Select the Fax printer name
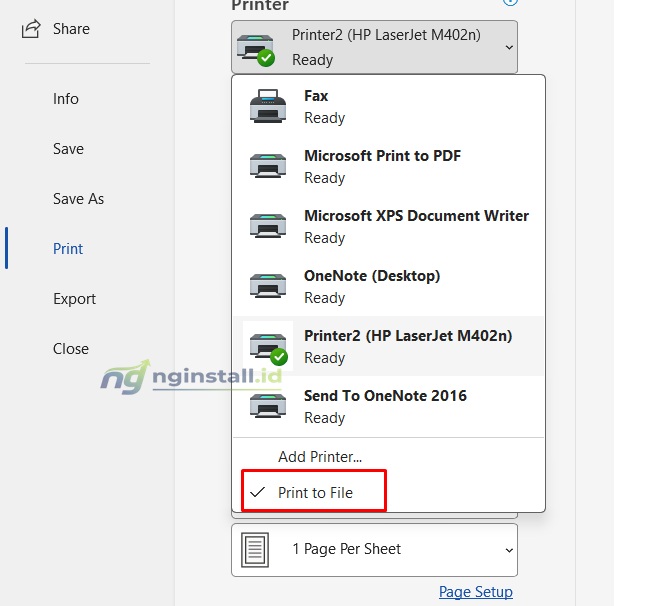 pyautogui.click(x=316, y=96)
